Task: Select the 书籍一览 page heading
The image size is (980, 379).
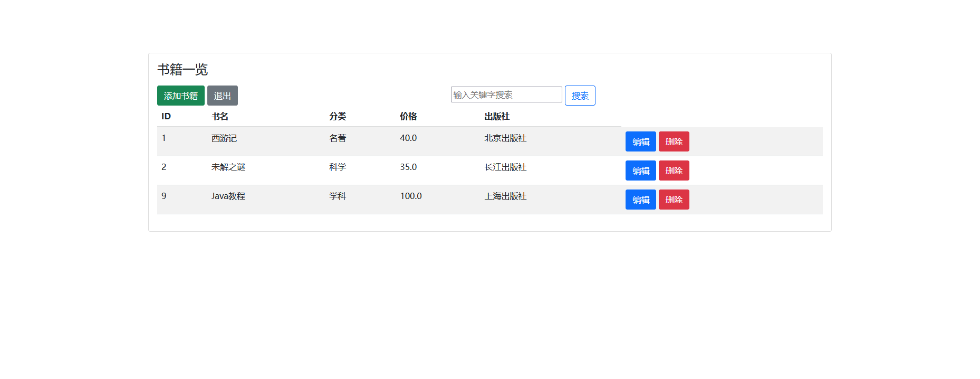Action: 182,70
